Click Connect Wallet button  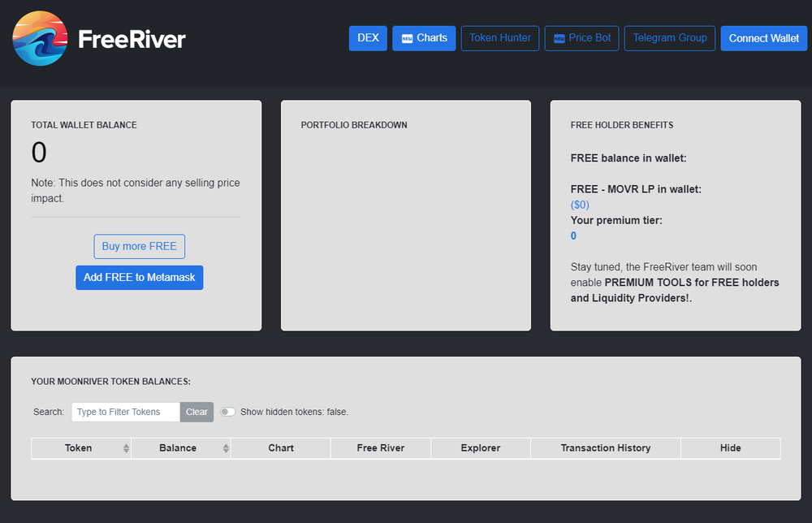pos(764,38)
